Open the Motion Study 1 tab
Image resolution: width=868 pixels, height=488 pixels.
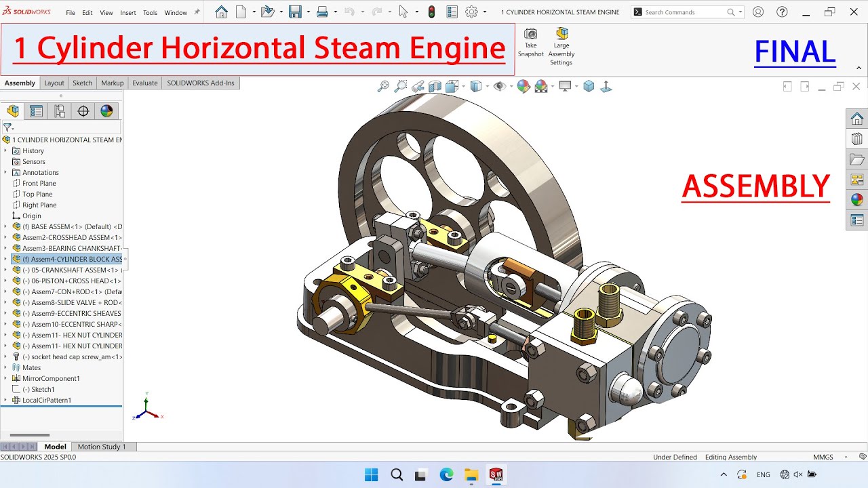pyautogui.click(x=102, y=447)
